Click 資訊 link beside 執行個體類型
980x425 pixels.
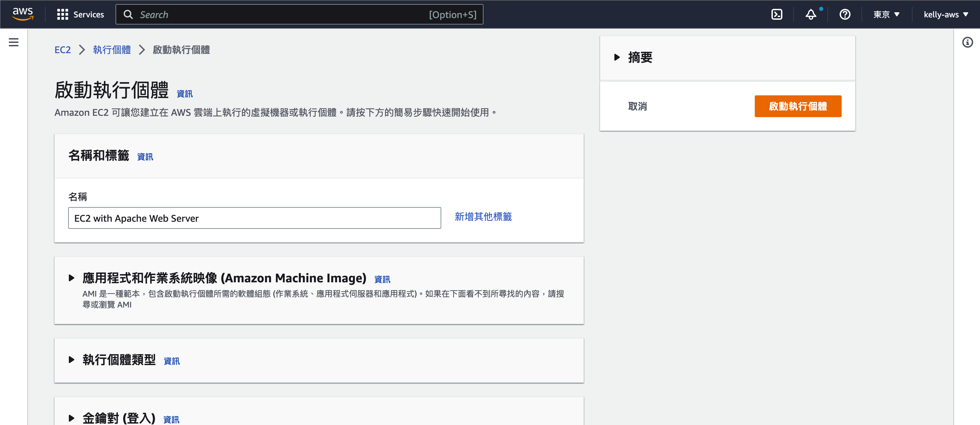(x=172, y=361)
